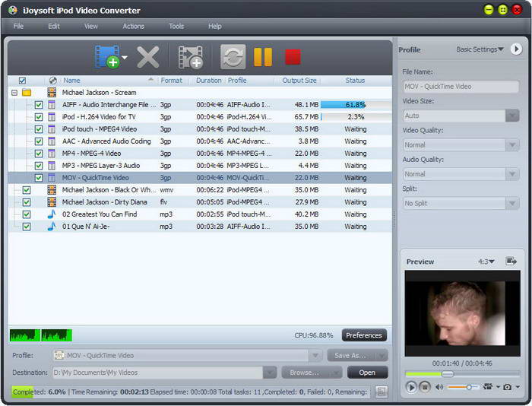Uncheck Michael Jackson - Dirty Diana checkbox
532x406 pixels.
pyautogui.click(x=27, y=202)
